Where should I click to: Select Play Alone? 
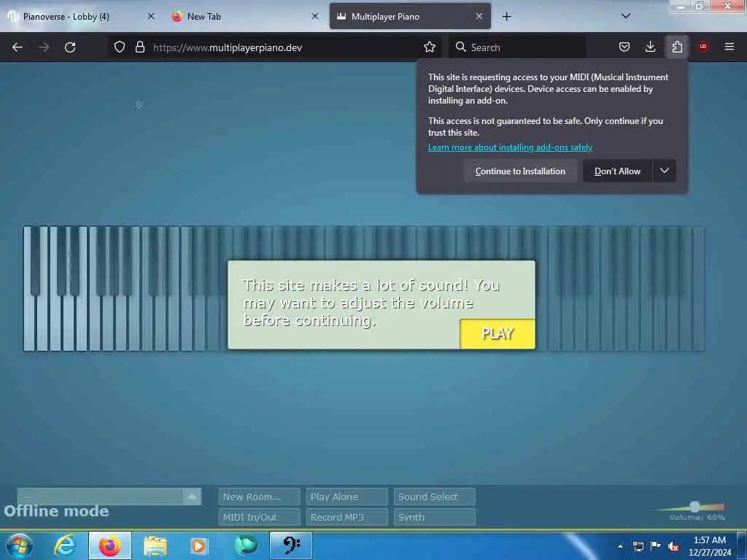click(x=347, y=497)
